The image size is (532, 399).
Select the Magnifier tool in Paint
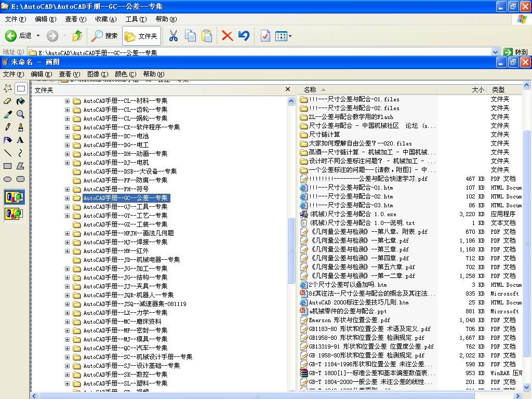point(21,114)
